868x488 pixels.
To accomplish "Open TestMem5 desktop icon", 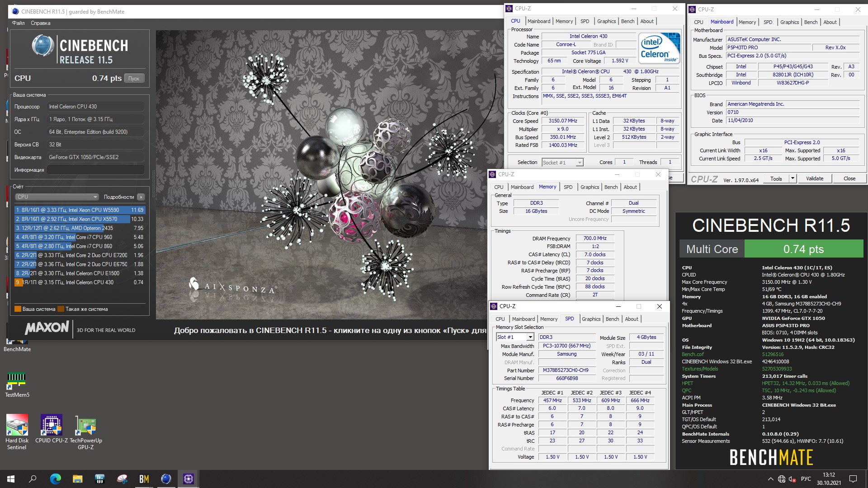I will 17,385.
